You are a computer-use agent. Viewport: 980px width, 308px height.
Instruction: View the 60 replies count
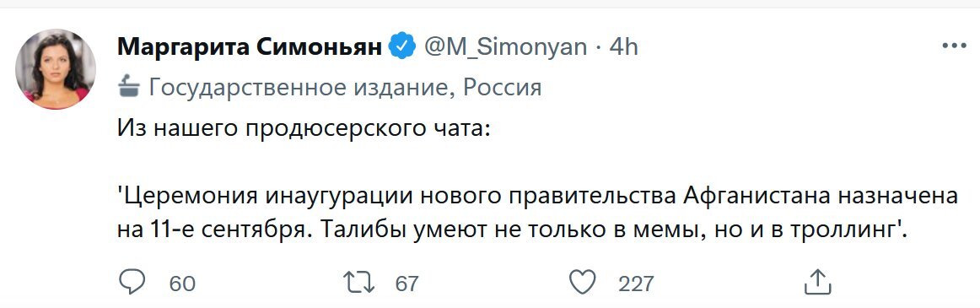(182, 284)
